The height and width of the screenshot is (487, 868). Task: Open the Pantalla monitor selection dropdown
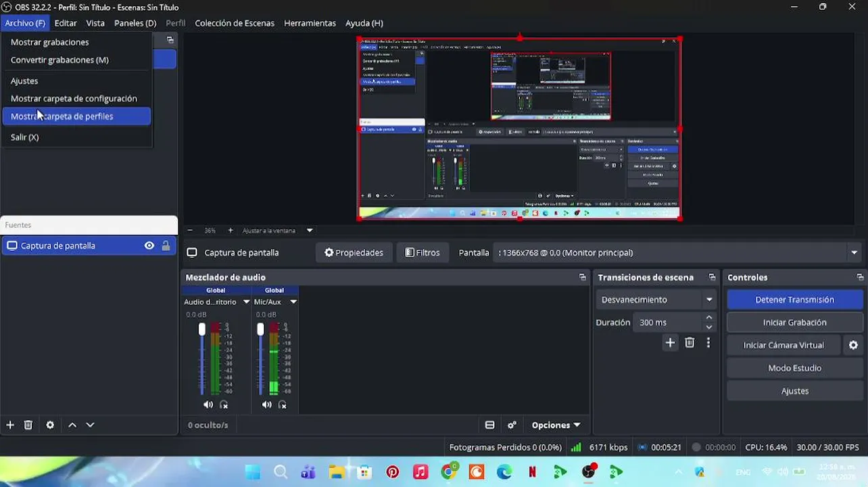pos(677,252)
